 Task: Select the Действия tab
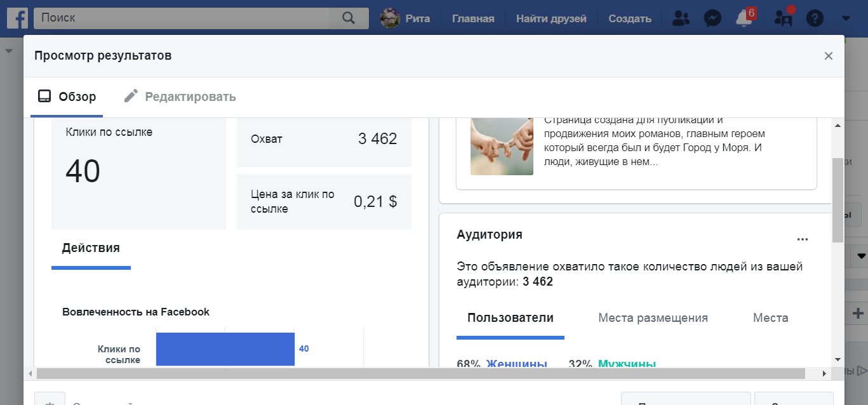point(91,248)
